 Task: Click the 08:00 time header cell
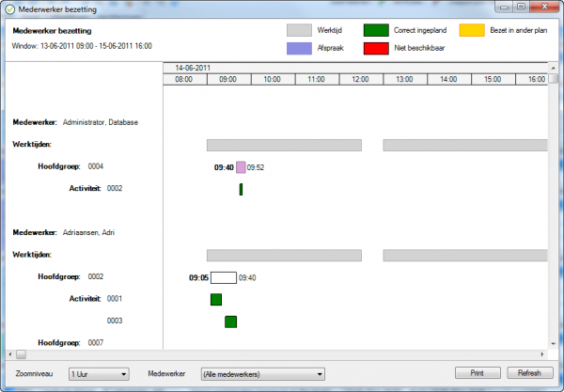[185, 79]
